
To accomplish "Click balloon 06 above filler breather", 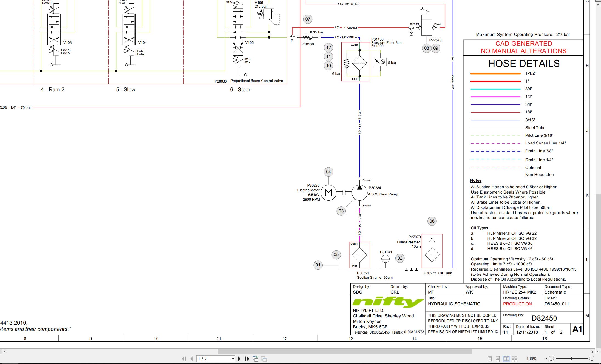I will (x=432, y=221).
